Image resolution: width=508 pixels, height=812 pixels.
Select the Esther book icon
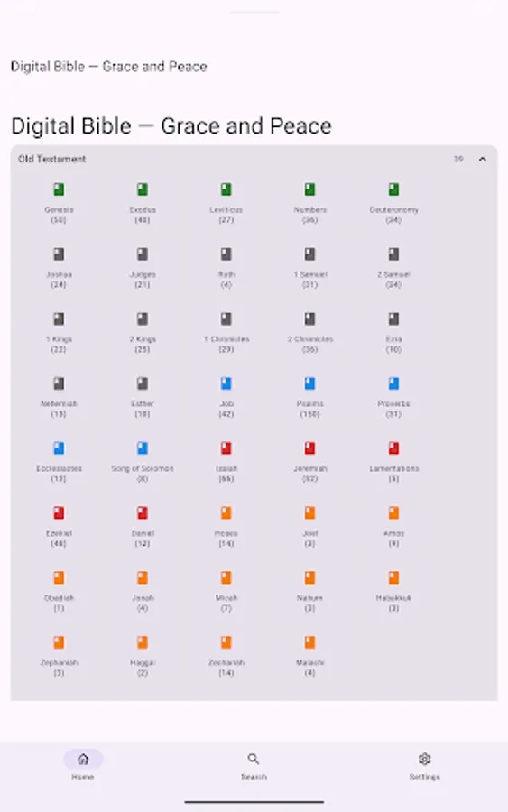point(143,383)
